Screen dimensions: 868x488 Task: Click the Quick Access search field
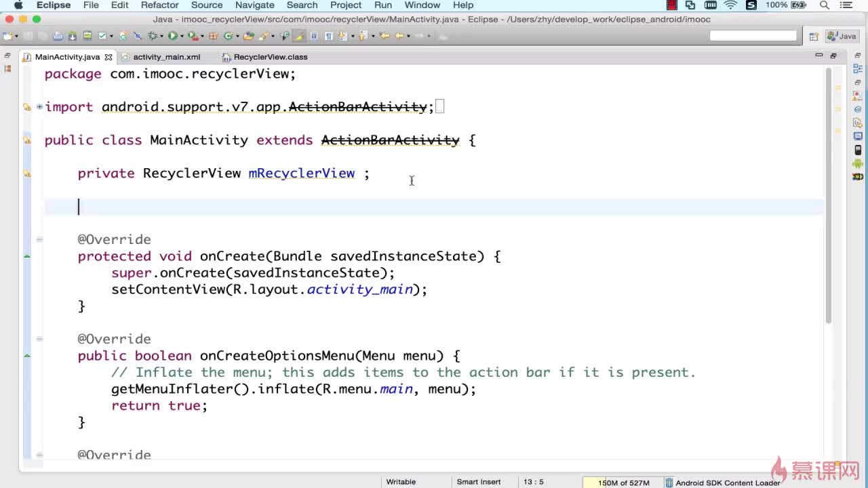[x=753, y=36]
